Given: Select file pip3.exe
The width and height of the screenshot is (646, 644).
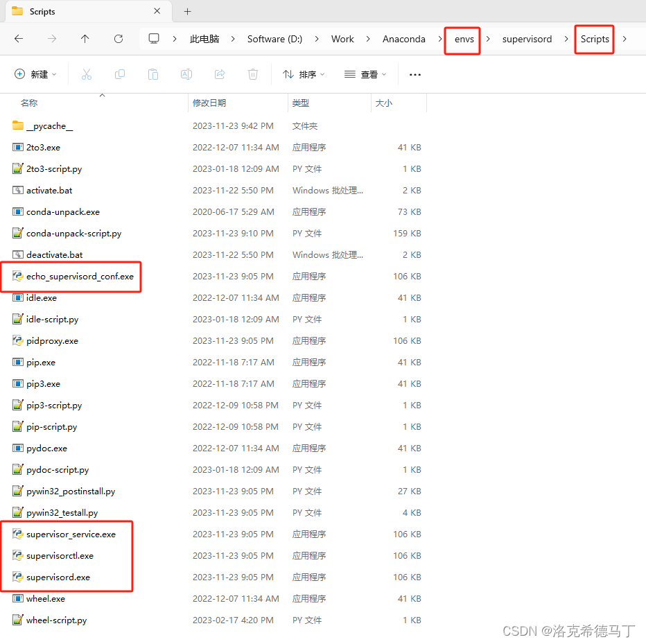Looking at the screenshot, I should [x=43, y=383].
